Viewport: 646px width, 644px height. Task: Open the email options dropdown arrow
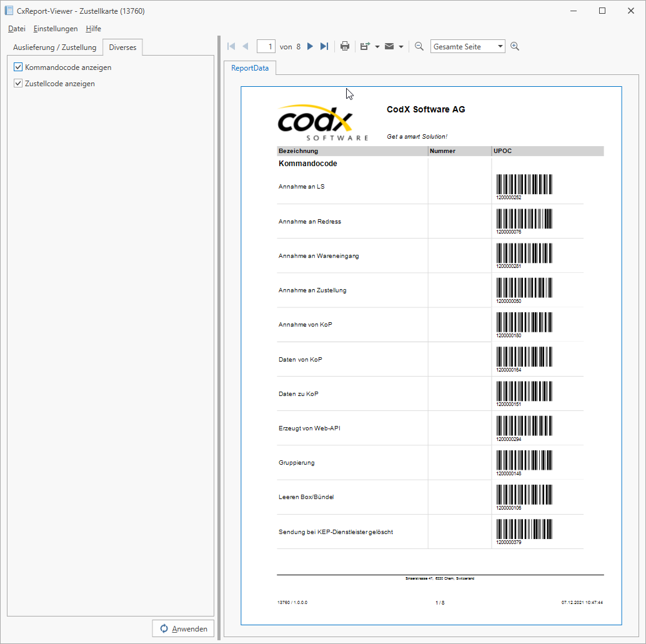(401, 47)
